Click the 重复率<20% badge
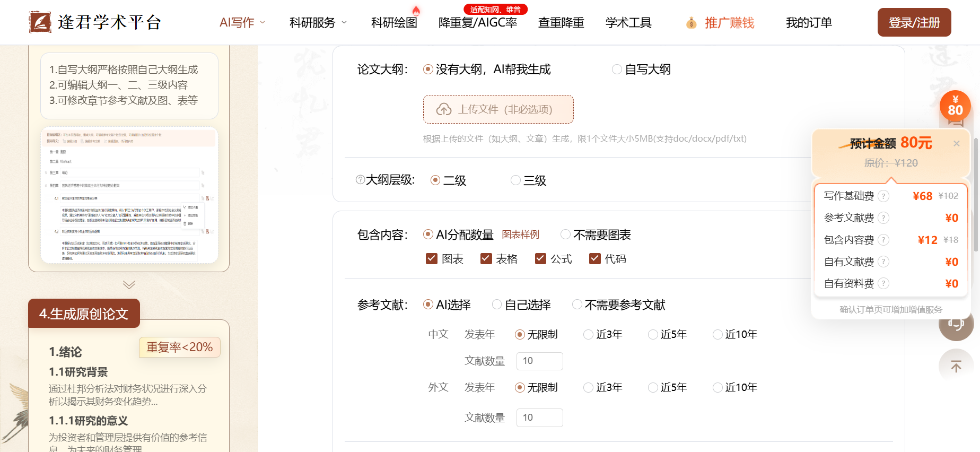The image size is (980, 452). coord(180,347)
